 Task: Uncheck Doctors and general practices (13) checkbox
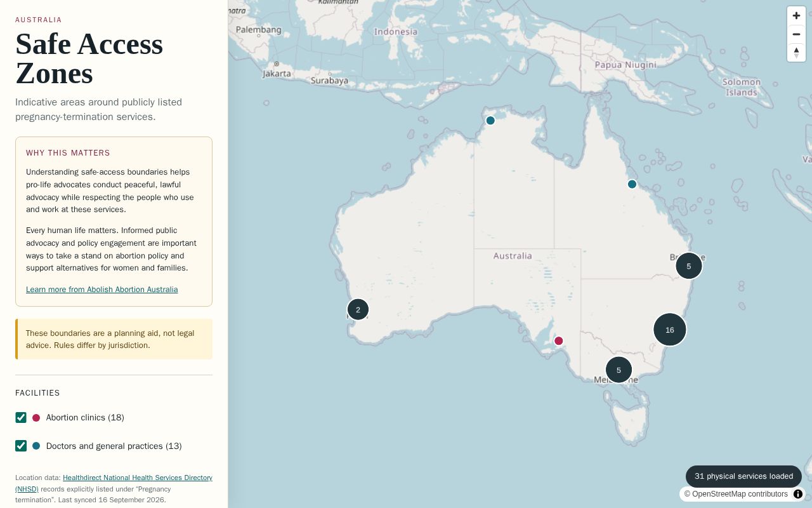point(21,446)
